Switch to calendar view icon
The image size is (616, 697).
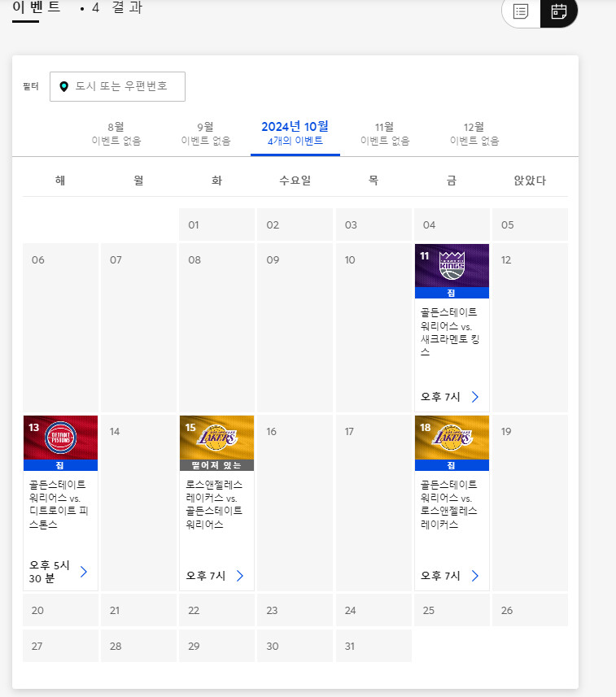[558, 11]
